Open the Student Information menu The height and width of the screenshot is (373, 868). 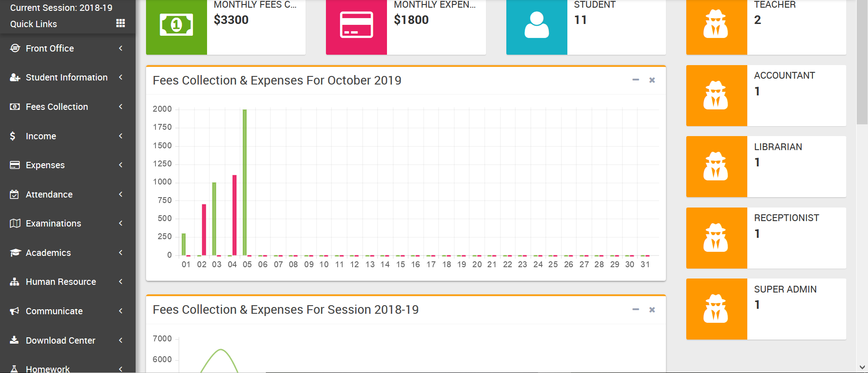(66, 77)
